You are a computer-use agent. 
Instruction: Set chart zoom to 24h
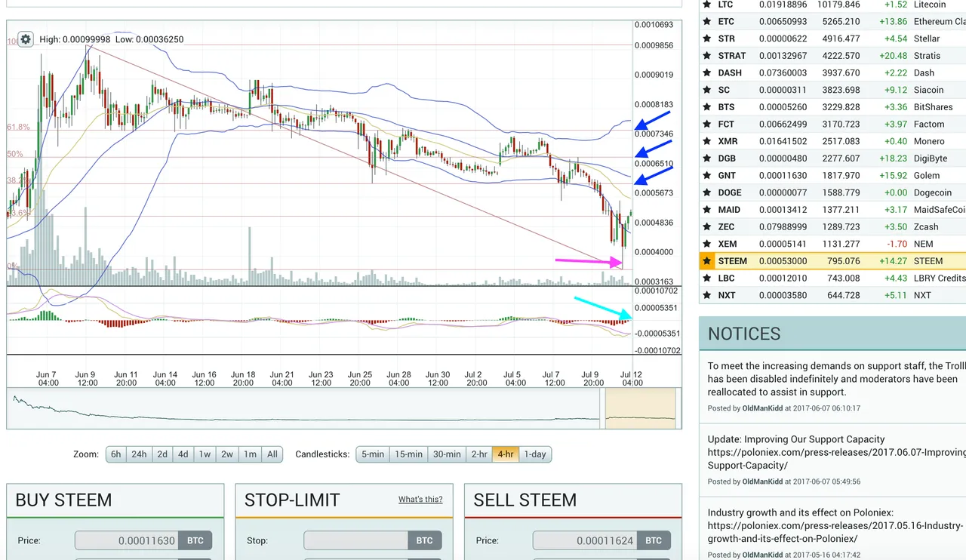point(139,454)
